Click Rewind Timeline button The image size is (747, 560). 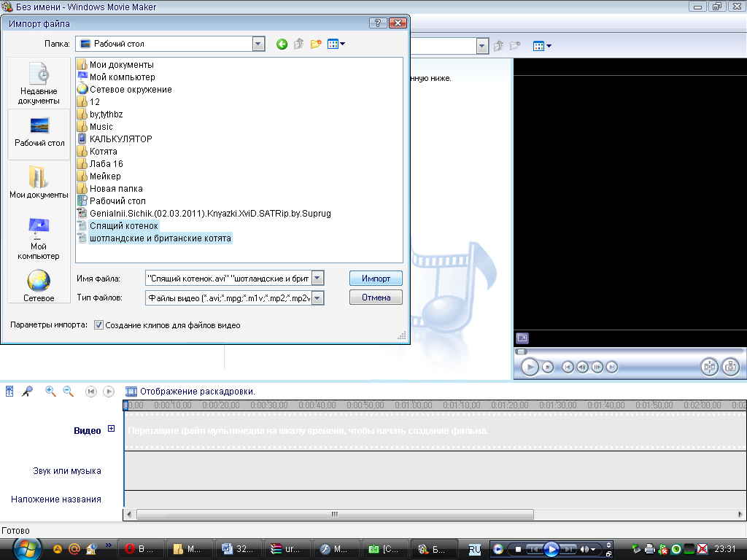pyautogui.click(x=90, y=392)
